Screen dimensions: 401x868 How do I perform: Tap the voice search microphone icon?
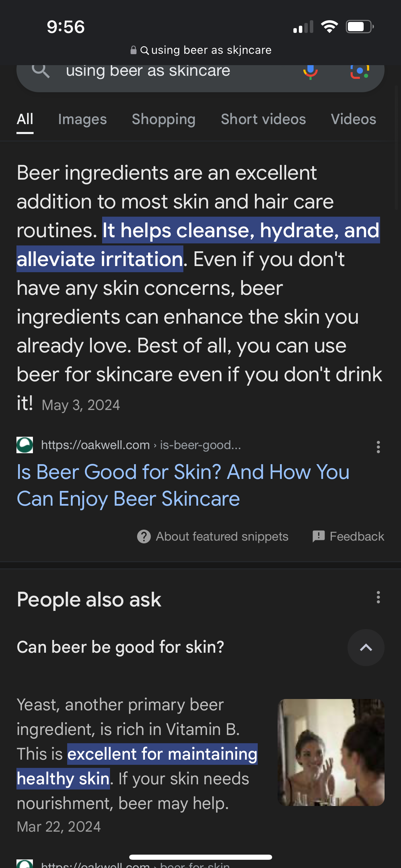310,72
